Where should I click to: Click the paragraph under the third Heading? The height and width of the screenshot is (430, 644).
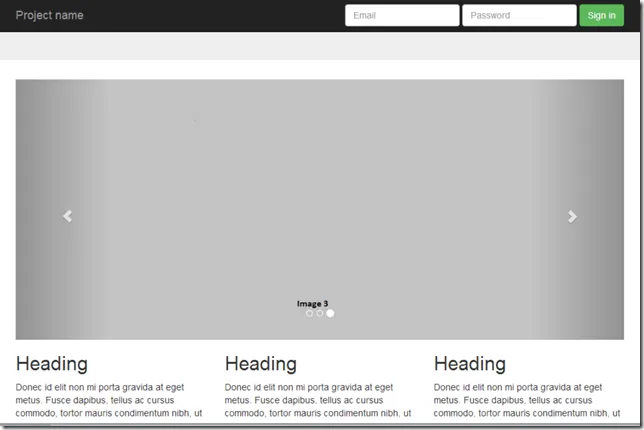(x=526, y=400)
